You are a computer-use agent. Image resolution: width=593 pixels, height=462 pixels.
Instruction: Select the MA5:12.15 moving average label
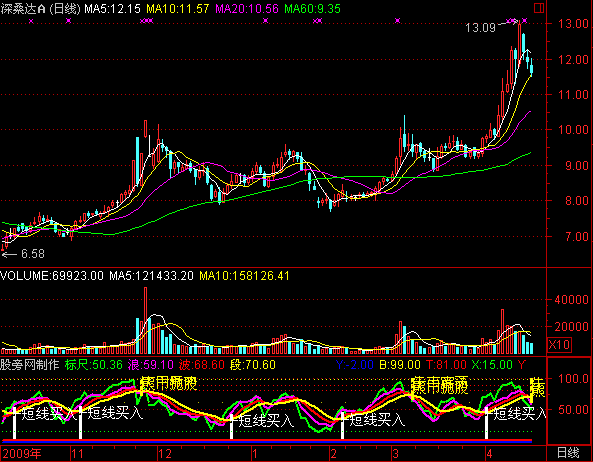[x=112, y=9]
